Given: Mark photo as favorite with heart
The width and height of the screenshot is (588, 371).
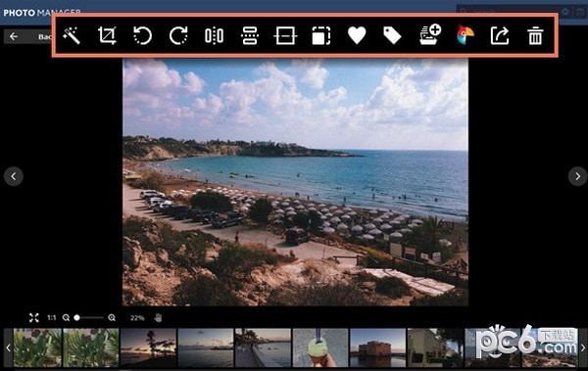Looking at the screenshot, I should pos(357,35).
